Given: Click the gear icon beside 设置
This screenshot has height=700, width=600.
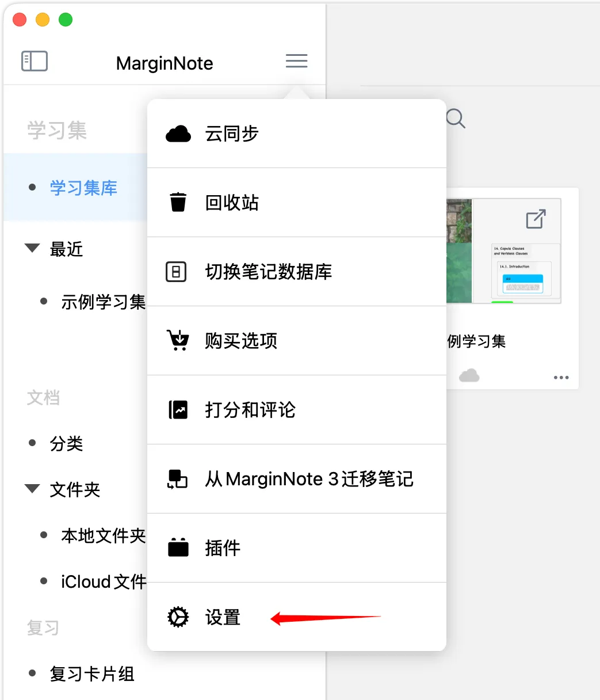Looking at the screenshot, I should 178,617.
